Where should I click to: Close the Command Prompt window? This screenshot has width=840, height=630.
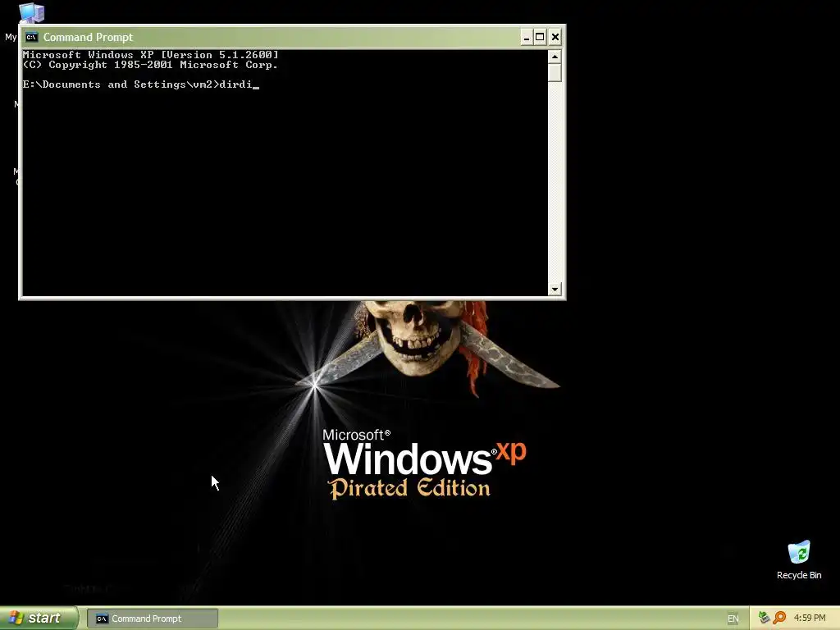click(x=555, y=37)
